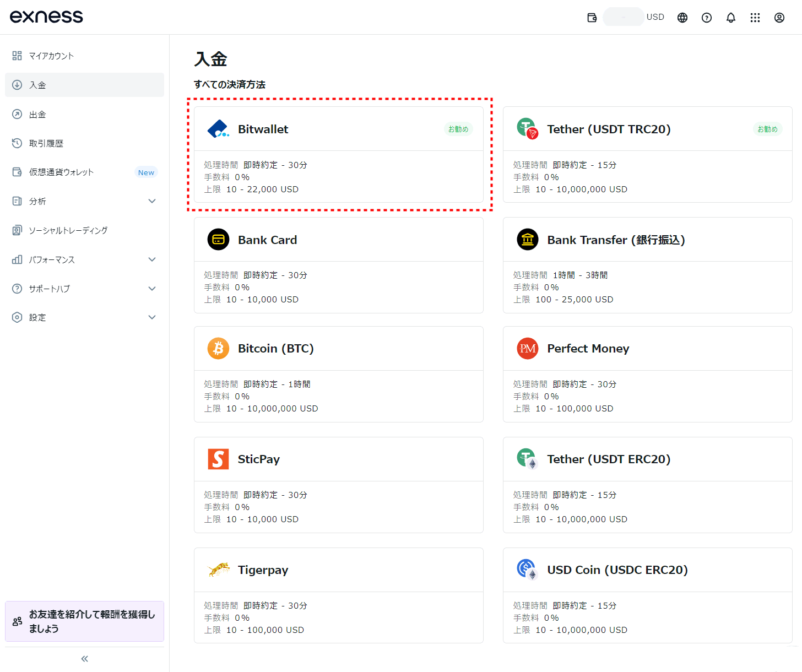Click the Tether TRC20 logo icon
The width and height of the screenshot is (802, 672).
pyautogui.click(x=527, y=129)
